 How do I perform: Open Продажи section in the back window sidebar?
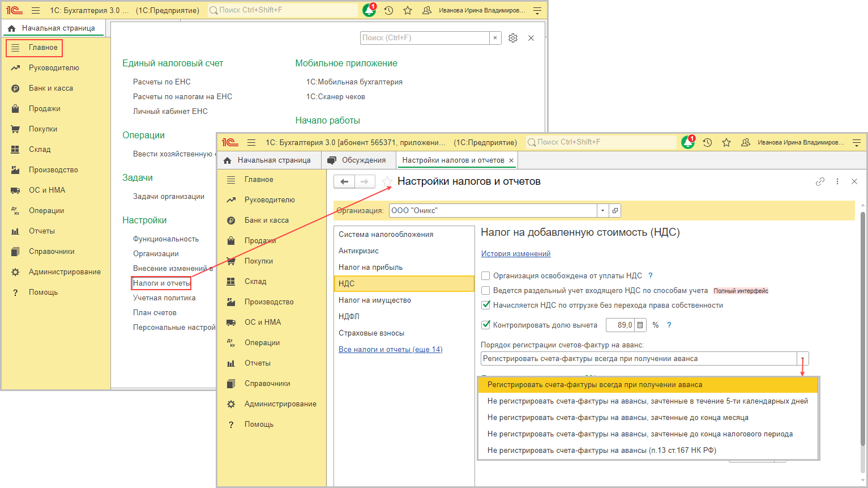point(45,109)
